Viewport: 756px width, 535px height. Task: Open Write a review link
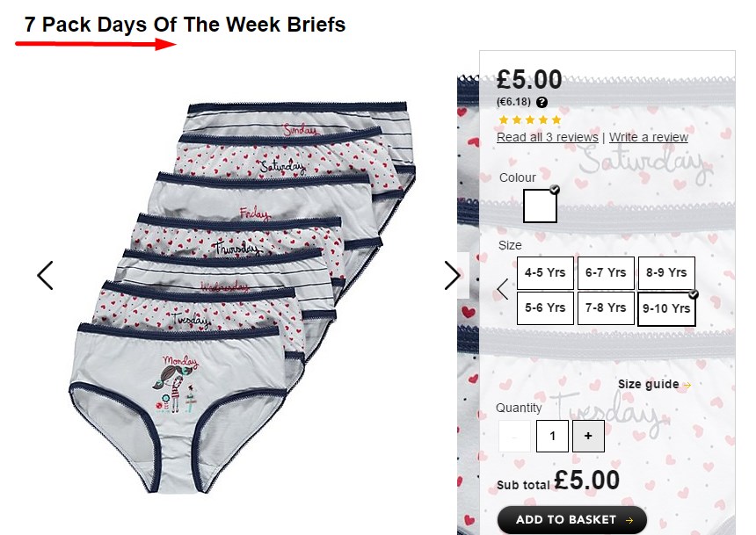[649, 137]
